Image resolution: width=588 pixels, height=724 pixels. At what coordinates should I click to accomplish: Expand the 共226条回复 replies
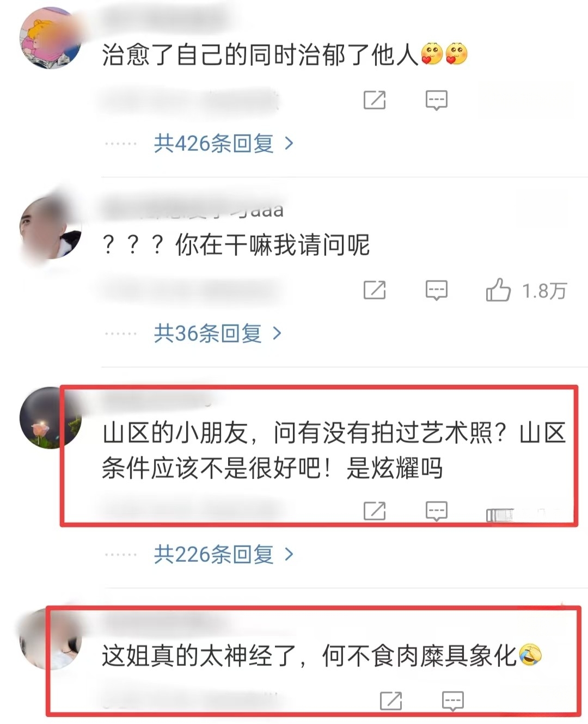(x=224, y=555)
